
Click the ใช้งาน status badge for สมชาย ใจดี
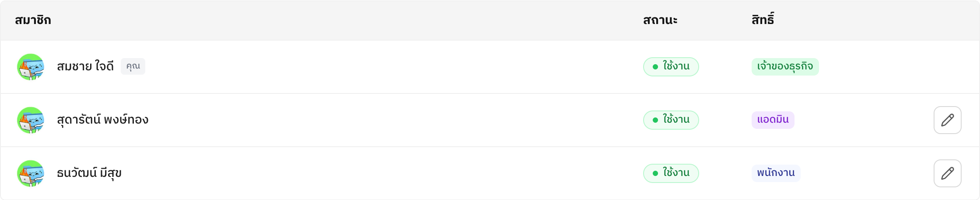(671, 67)
